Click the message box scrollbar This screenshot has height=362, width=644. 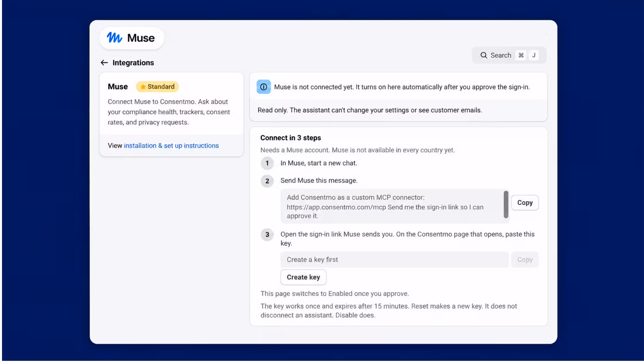pyautogui.click(x=506, y=205)
